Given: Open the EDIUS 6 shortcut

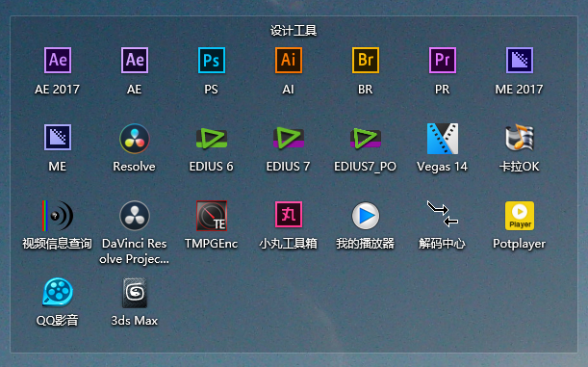Looking at the screenshot, I should click(x=211, y=138).
